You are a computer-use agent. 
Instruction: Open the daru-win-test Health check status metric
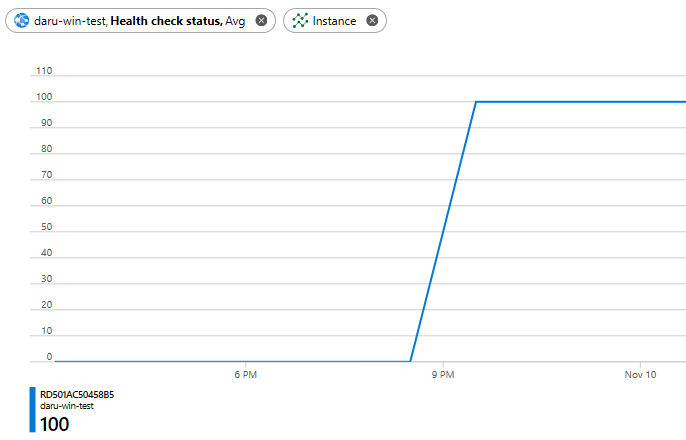point(140,21)
